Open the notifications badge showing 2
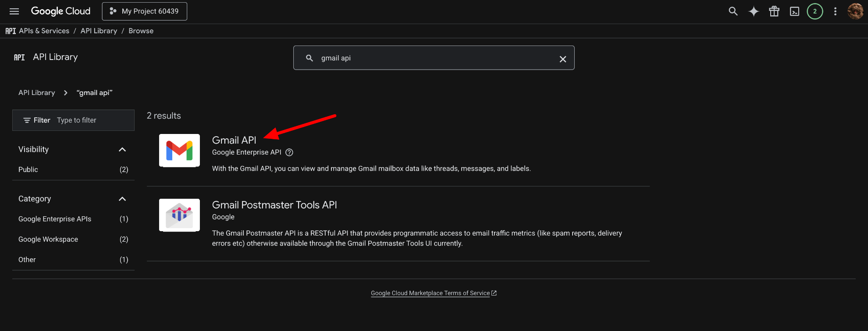This screenshot has height=331, width=868. pos(815,11)
